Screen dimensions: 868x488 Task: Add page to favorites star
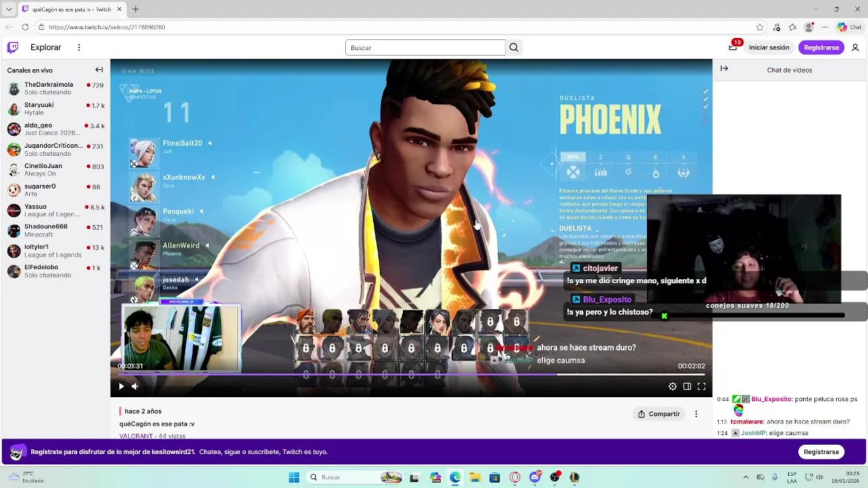pos(760,27)
